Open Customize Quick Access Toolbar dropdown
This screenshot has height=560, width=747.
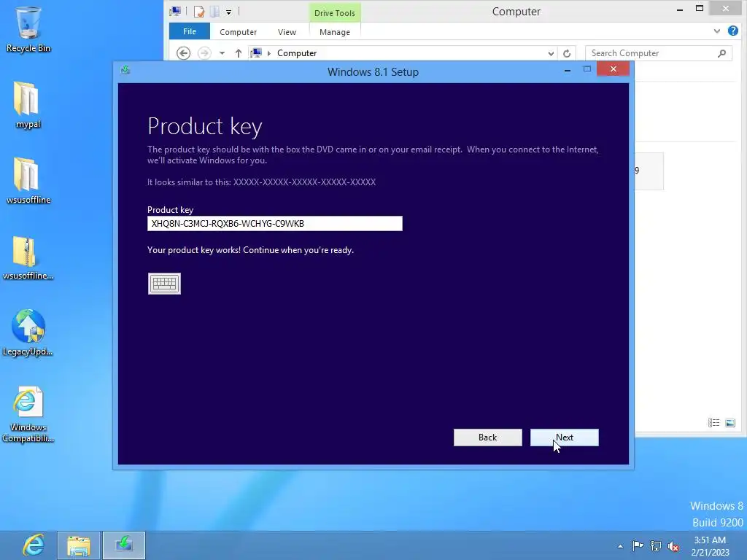pos(228,12)
